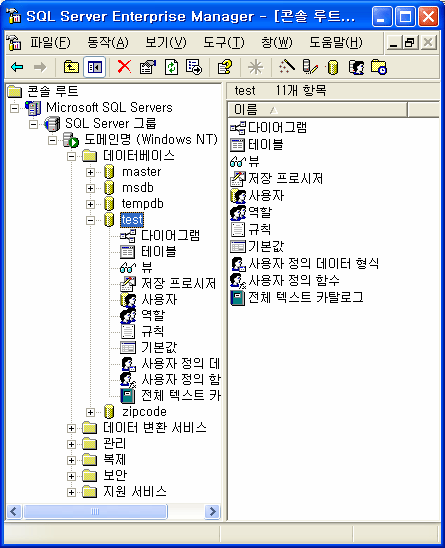This screenshot has width=445, height=548.
Task: Open the 도구(T) menu
Action: point(224,43)
